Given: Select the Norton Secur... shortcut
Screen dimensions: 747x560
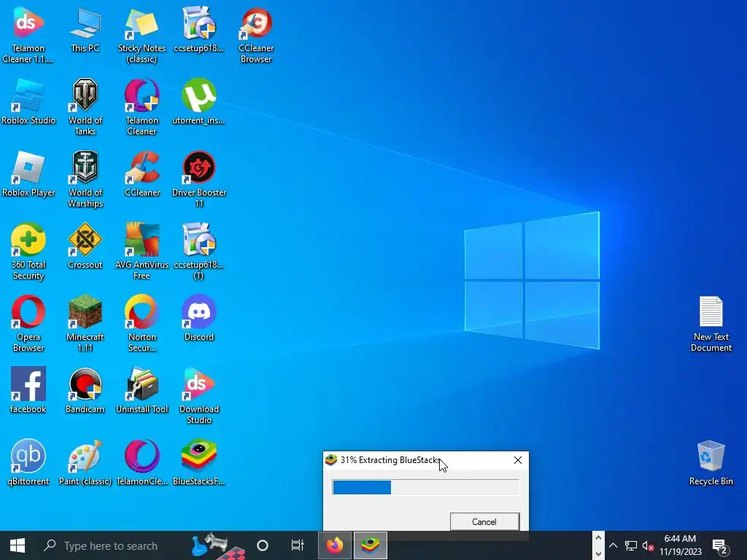Looking at the screenshot, I should (x=142, y=324).
